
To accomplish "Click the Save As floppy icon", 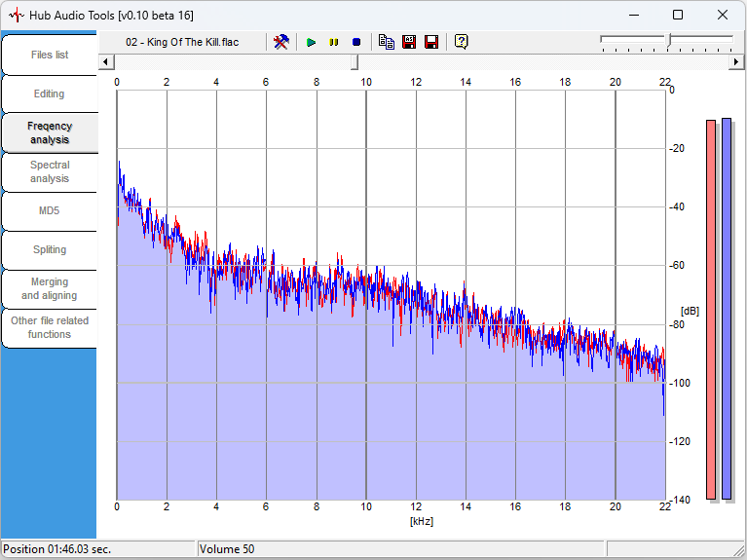I will point(409,42).
